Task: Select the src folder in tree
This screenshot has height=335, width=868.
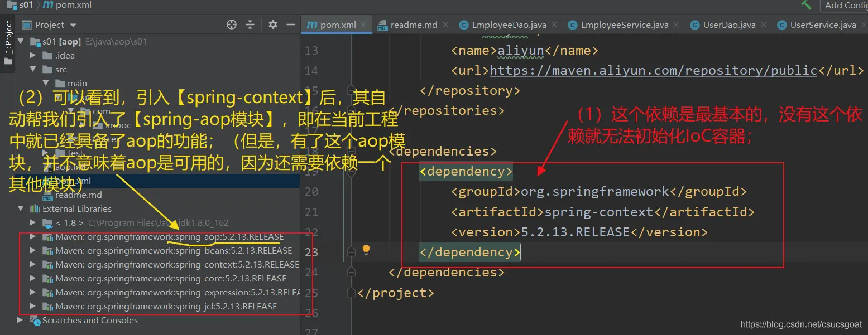Action: coord(61,70)
